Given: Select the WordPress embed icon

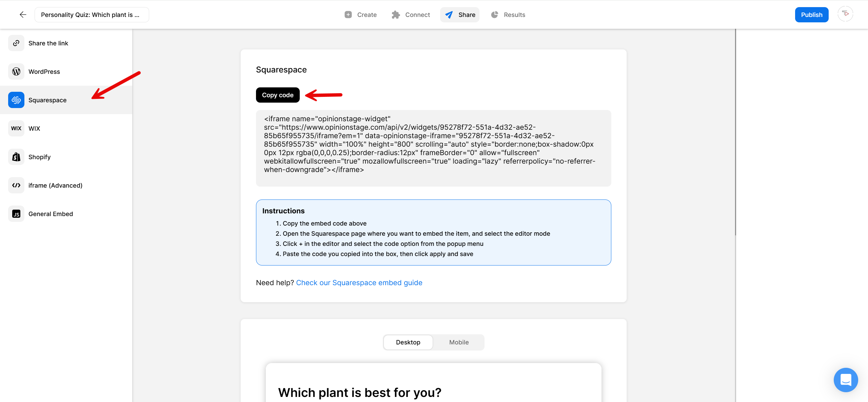Looking at the screenshot, I should (x=16, y=71).
